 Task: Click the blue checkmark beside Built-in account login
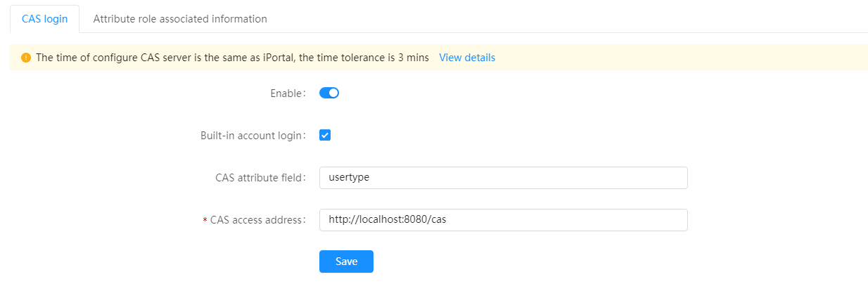pos(325,135)
